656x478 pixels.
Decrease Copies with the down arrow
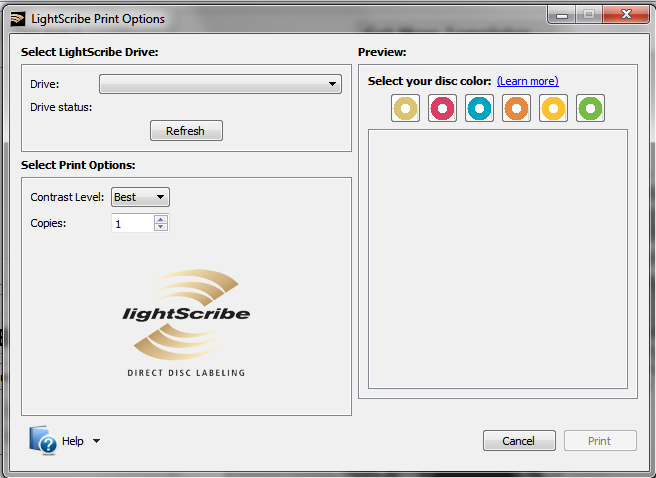(161, 227)
